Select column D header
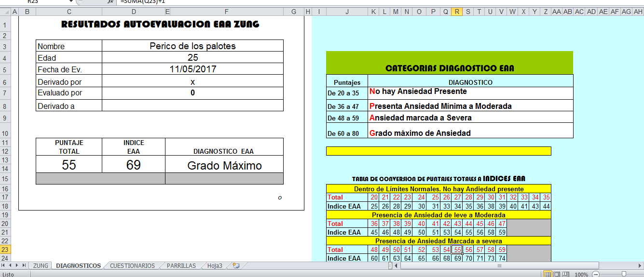The width and height of the screenshot is (644, 277). (133, 12)
